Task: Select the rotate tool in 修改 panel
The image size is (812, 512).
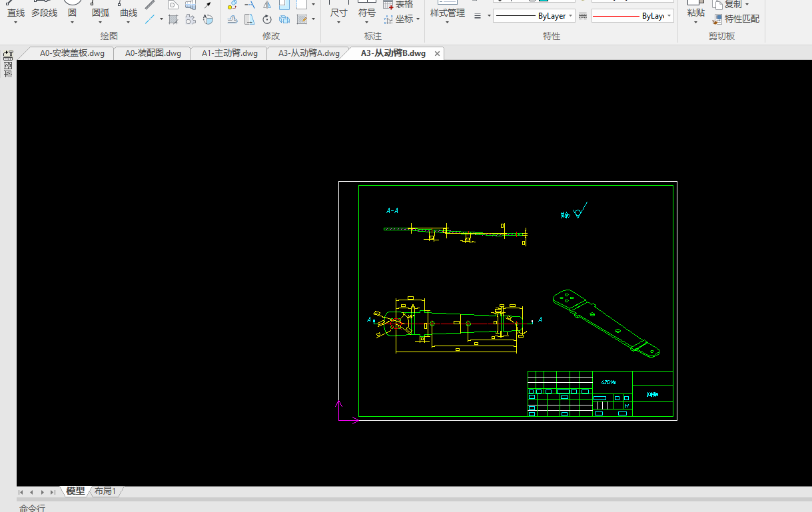Action: (267, 19)
